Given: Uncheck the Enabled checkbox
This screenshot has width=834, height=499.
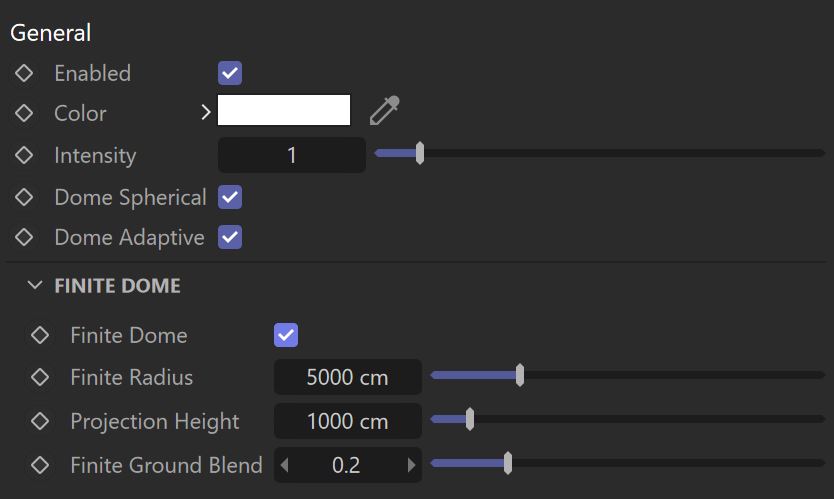Looking at the screenshot, I should pyautogui.click(x=230, y=73).
